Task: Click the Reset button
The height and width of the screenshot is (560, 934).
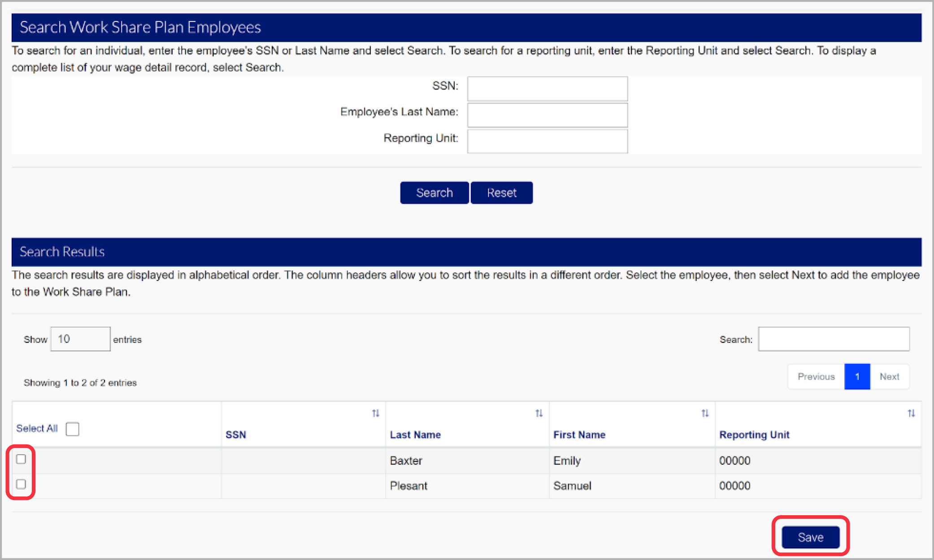Action: click(x=501, y=193)
